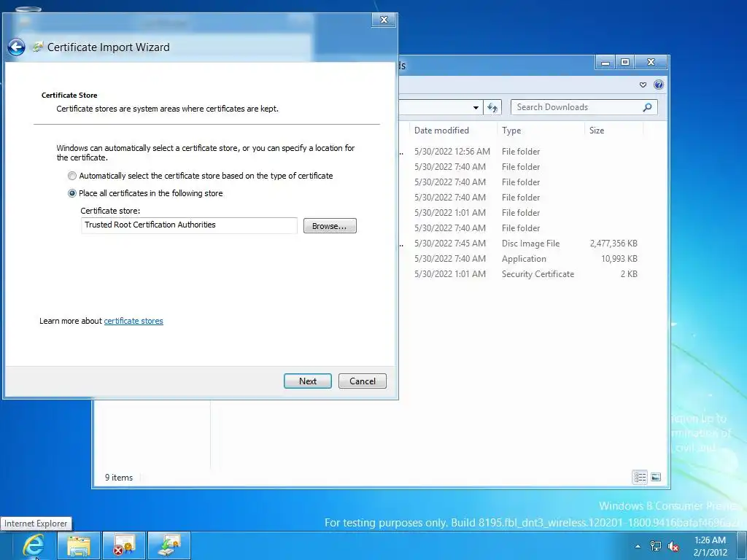Open the taskbar clock and date

[x=710, y=546]
